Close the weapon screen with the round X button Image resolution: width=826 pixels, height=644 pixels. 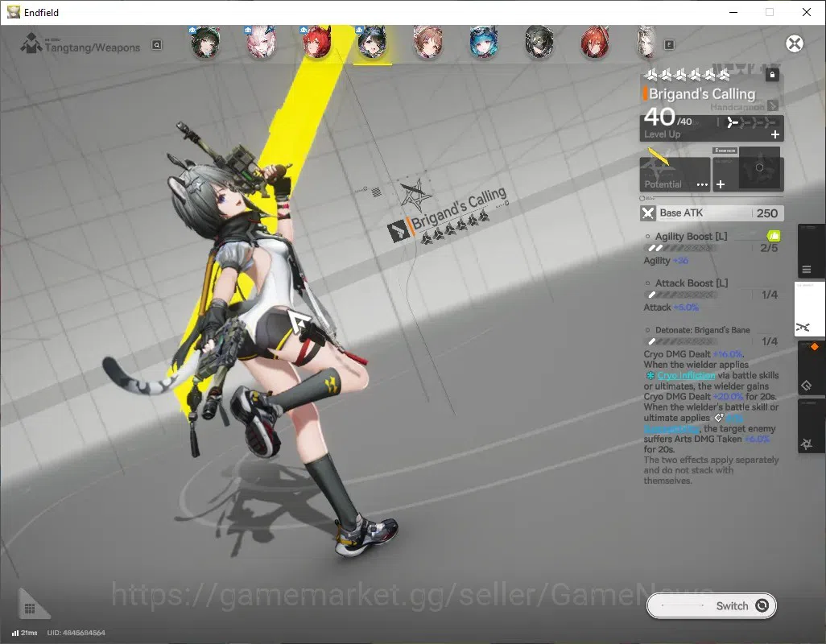click(795, 43)
